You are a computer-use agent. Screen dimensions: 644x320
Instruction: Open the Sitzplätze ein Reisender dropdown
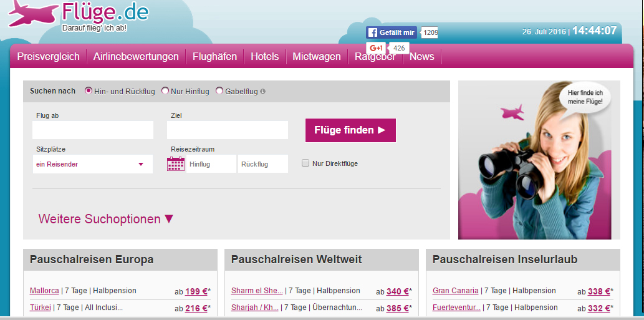pos(92,164)
